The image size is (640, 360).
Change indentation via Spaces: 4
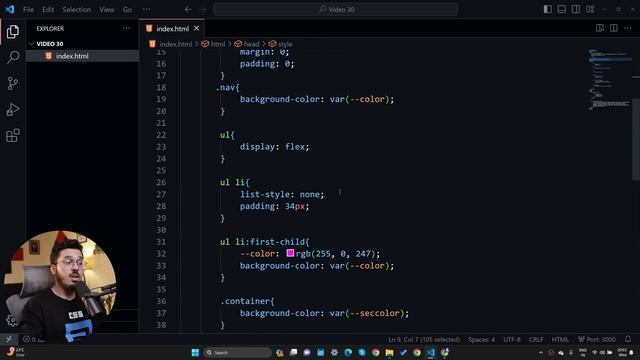tap(481, 340)
